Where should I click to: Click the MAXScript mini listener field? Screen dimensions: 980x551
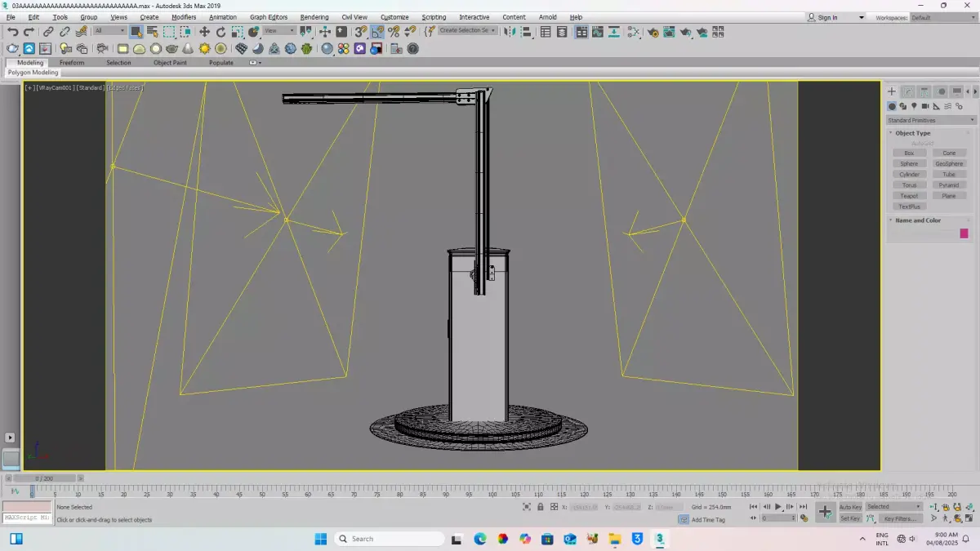tap(27, 518)
